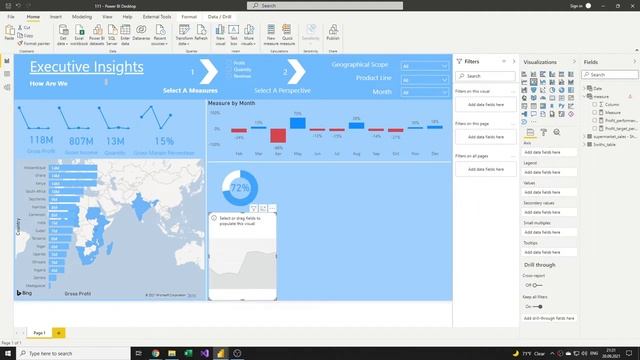Click the title bar Search field
640x360 pixels.
coord(325,5)
